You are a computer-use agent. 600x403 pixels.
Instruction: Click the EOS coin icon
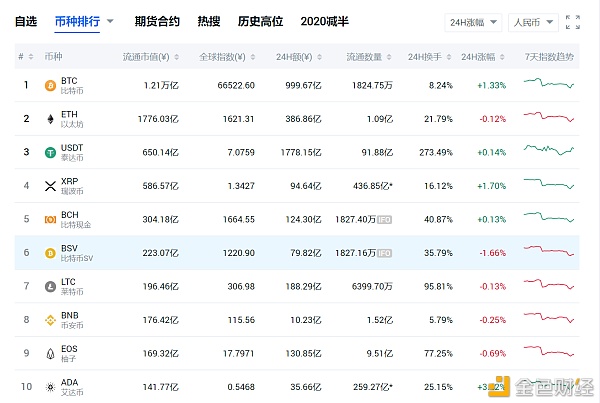pyautogui.click(x=51, y=354)
